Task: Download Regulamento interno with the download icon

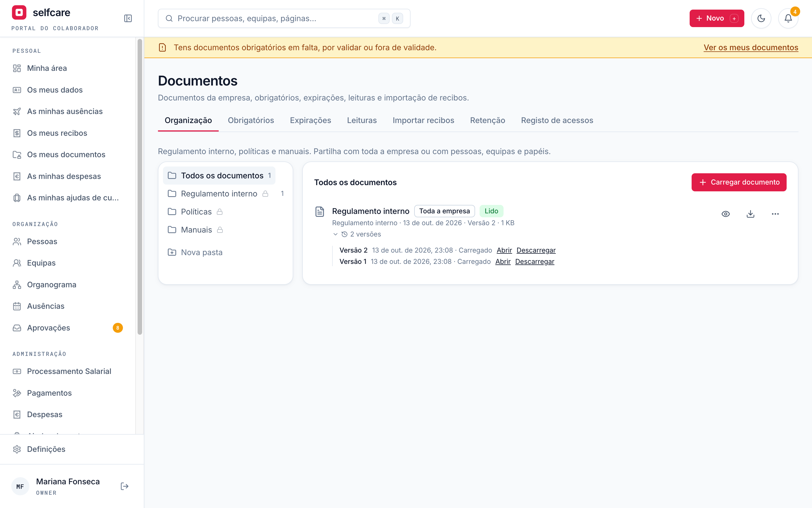Action: [750, 214]
